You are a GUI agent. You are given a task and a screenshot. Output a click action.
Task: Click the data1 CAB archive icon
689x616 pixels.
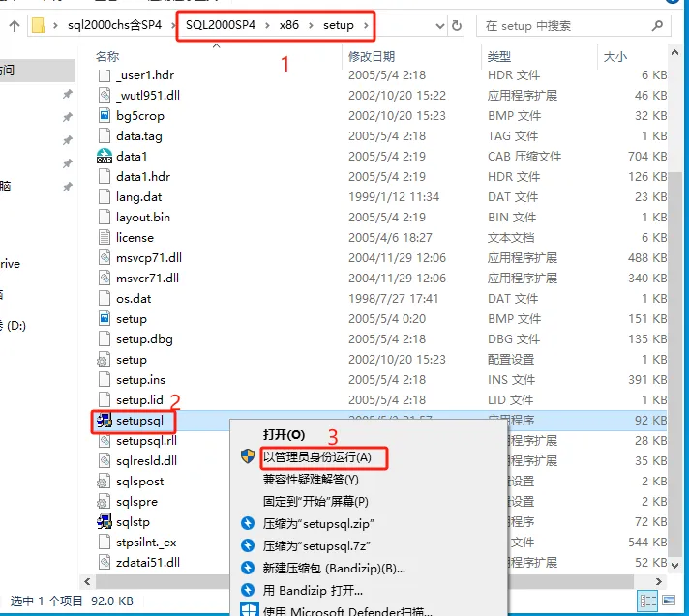click(105, 157)
